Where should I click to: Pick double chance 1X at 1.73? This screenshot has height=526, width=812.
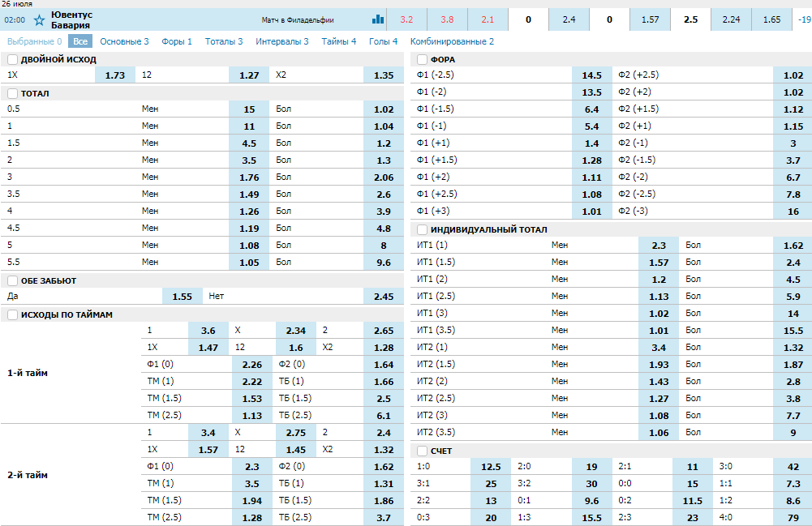pyautogui.click(x=115, y=75)
